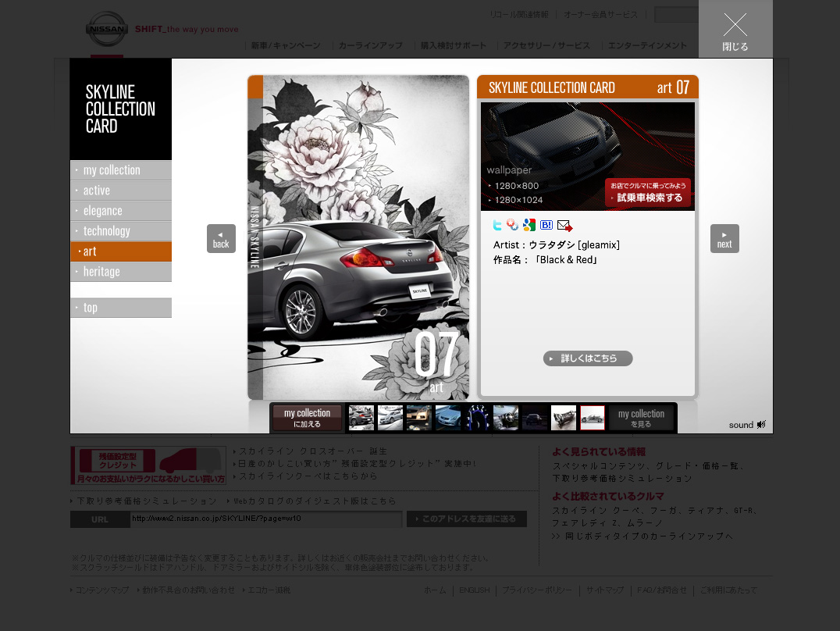Share the card on Twitter
This screenshot has height=631, width=840.
(x=497, y=225)
